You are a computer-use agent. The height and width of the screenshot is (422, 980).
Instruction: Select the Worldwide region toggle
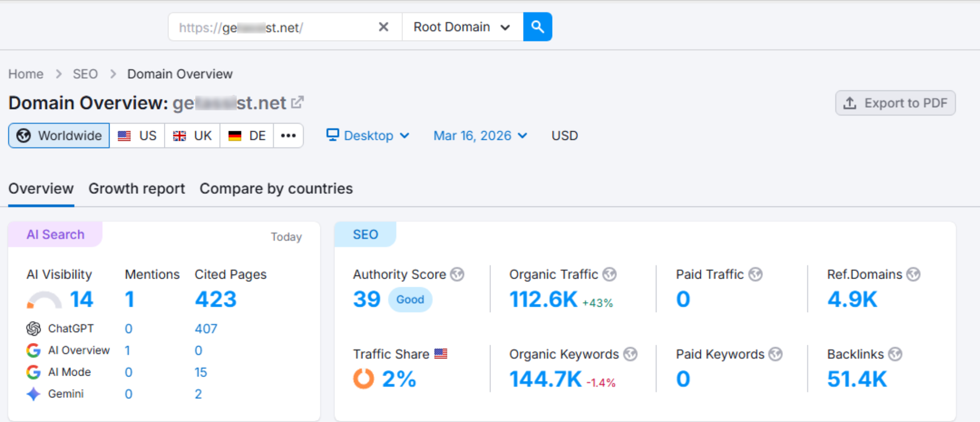pos(59,135)
